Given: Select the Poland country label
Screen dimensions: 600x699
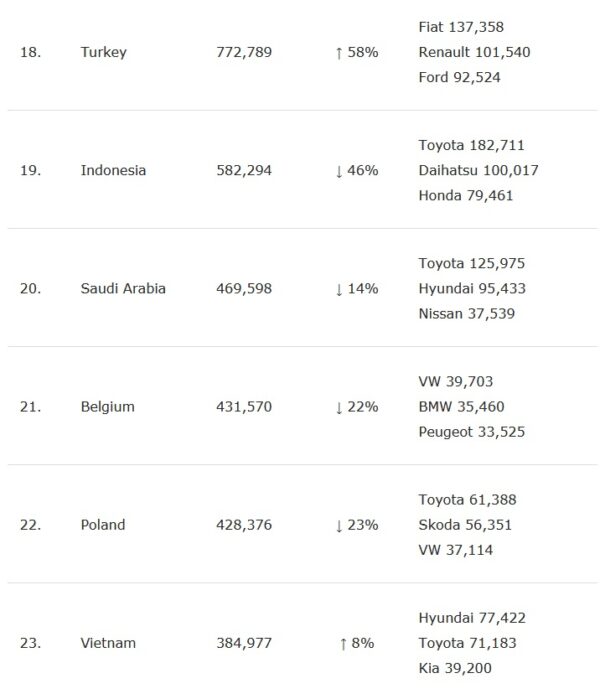Looking at the screenshot, I should (x=103, y=524).
